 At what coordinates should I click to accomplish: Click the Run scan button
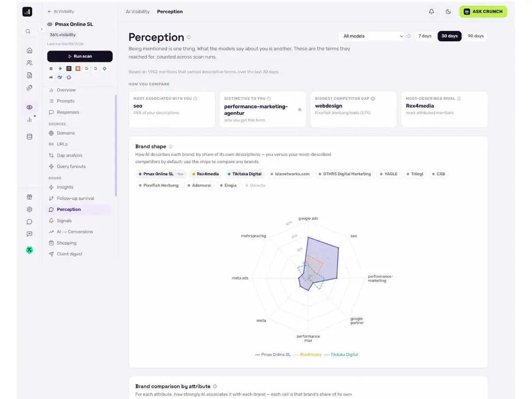click(x=80, y=56)
